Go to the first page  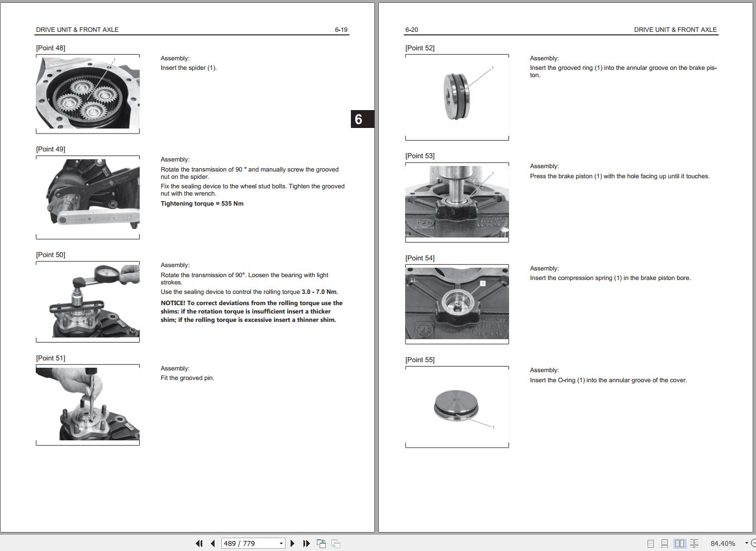(199, 543)
